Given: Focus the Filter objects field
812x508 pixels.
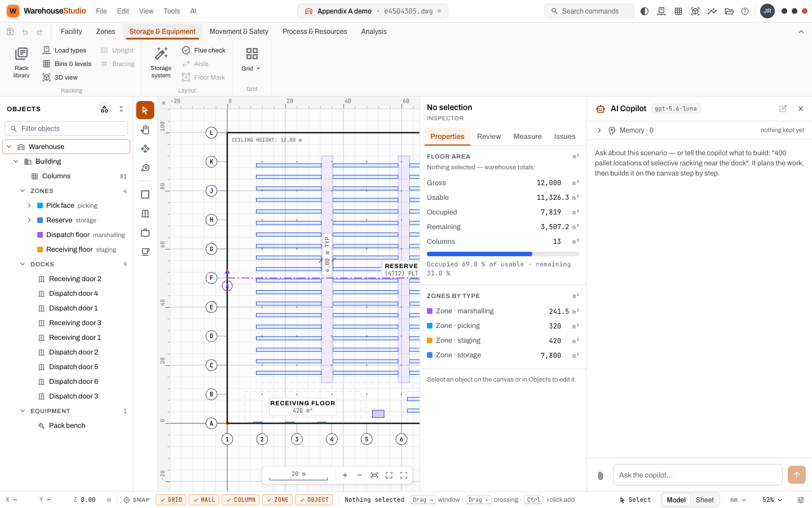Looking at the screenshot, I should (67, 129).
